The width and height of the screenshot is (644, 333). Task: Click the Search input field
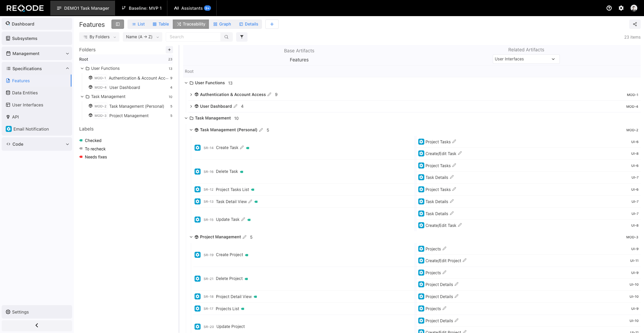(x=194, y=37)
